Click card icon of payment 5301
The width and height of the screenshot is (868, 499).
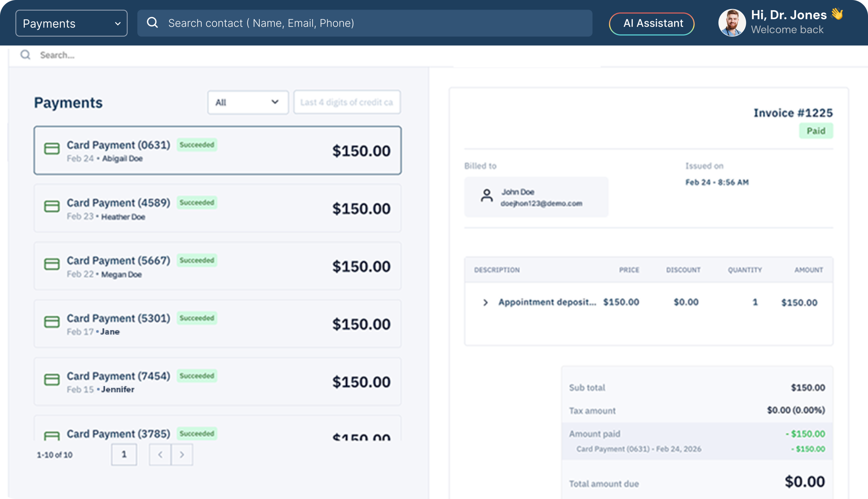click(52, 322)
